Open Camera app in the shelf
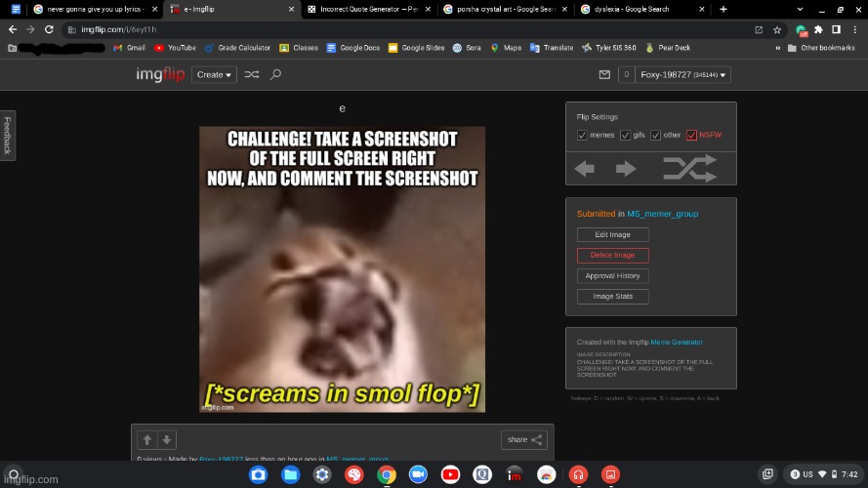The height and width of the screenshot is (488, 868). (258, 474)
